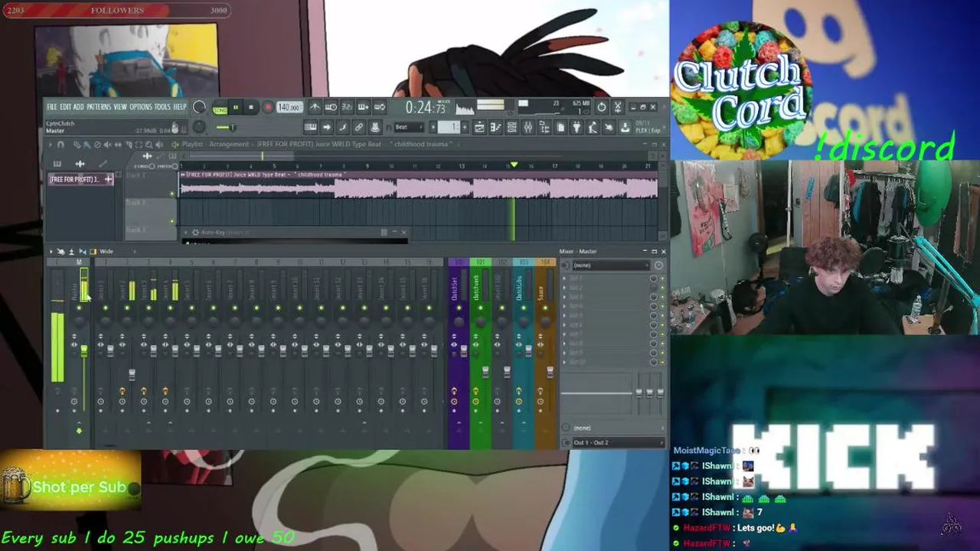Click the Master track volume fader
This screenshot has width=980, height=551.
pyautogui.click(x=83, y=350)
